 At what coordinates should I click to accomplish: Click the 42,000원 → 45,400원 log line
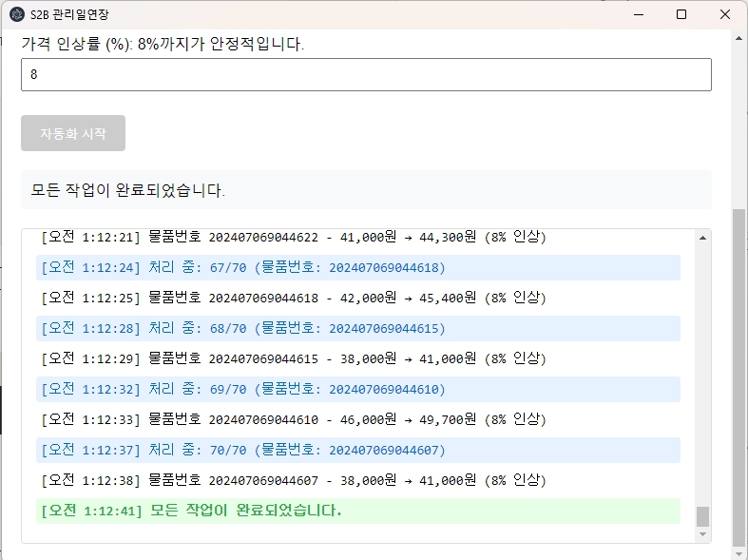pos(294,299)
